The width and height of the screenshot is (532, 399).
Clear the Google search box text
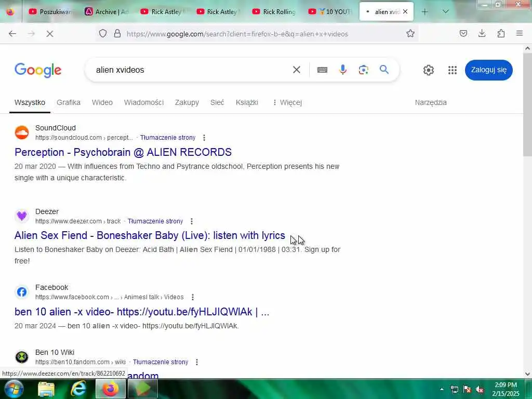point(297,70)
